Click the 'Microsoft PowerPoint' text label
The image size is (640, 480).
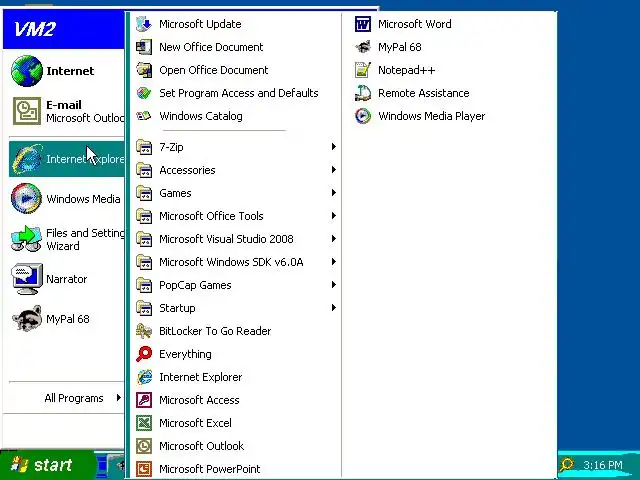tap(210, 469)
